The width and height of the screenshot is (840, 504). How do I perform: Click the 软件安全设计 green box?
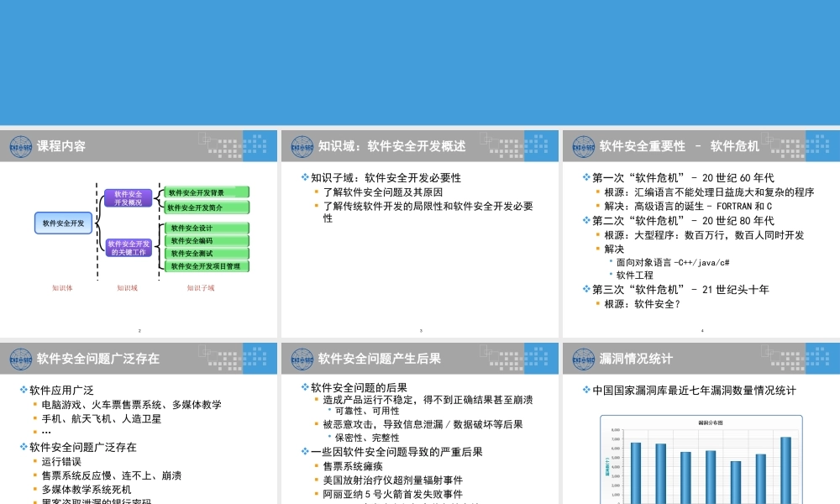click(x=206, y=228)
